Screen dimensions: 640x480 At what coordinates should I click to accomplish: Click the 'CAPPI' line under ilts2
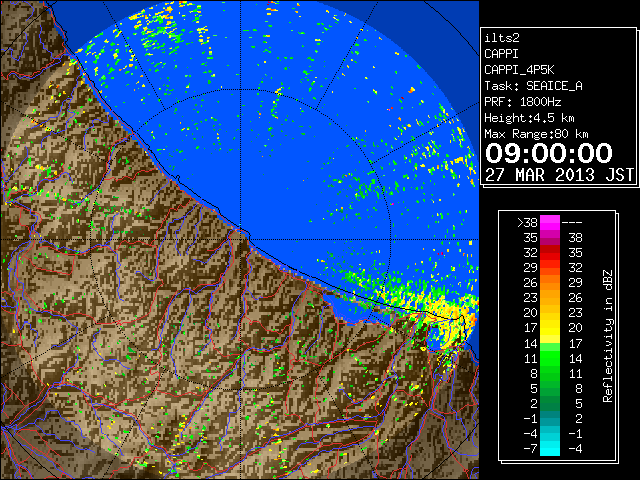[502, 54]
